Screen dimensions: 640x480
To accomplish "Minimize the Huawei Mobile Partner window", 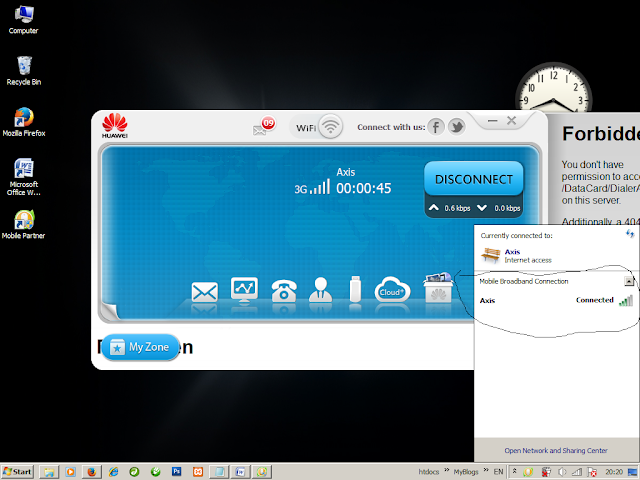I will click(x=493, y=121).
